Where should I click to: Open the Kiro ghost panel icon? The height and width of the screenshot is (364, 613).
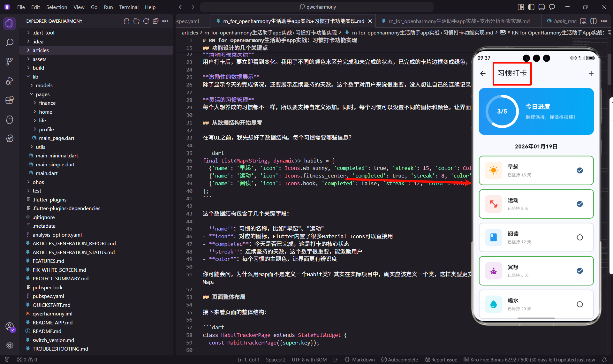[10, 119]
